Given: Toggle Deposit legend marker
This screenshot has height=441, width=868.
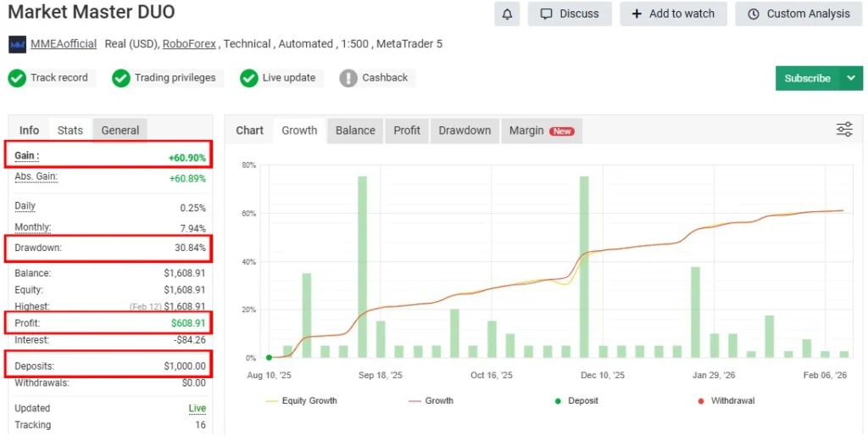Looking at the screenshot, I should coord(576,400).
